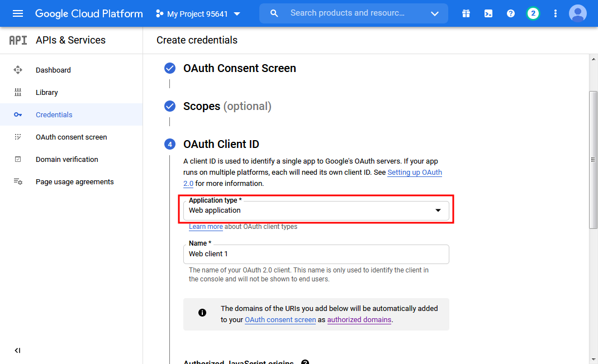598x364 pixels.
Task: Open the three-dot settings menu
Action: [x=556, y=14]
